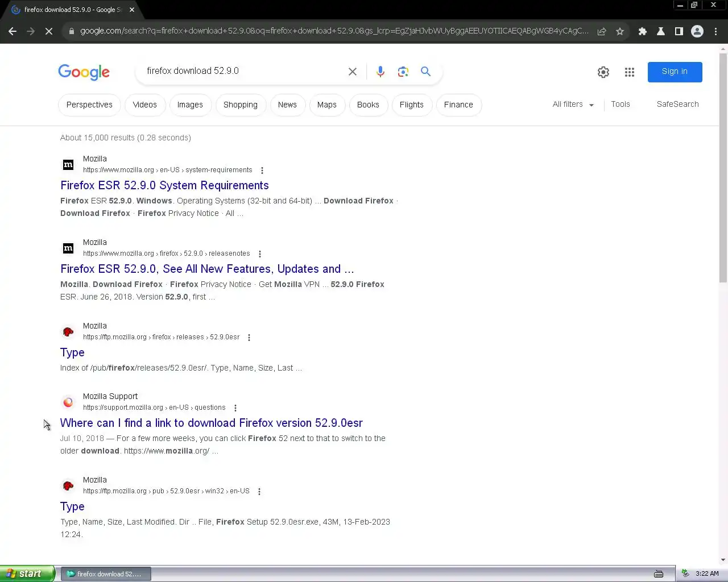Start voice search with the microphone
The width and height of the screenshot is (728, 582).
(380, 72)
